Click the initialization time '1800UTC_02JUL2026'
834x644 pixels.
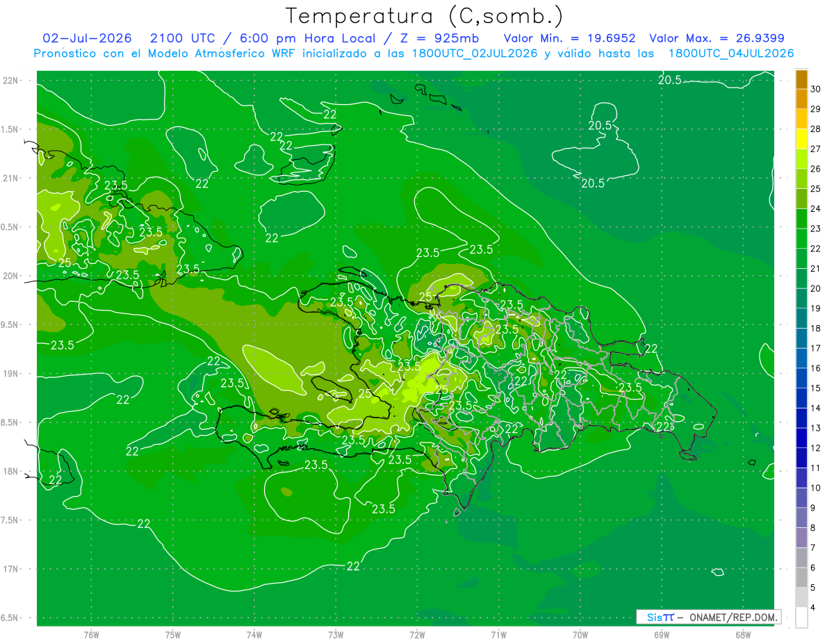click(x=473, y=53)
